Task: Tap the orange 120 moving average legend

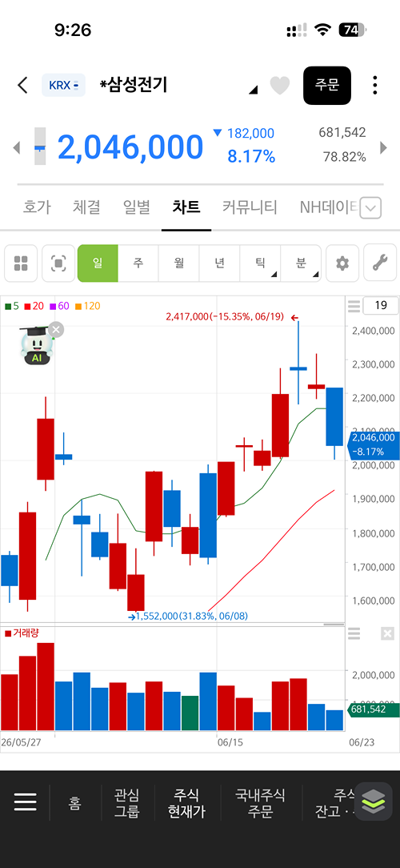Action: [x=87, y=306]
